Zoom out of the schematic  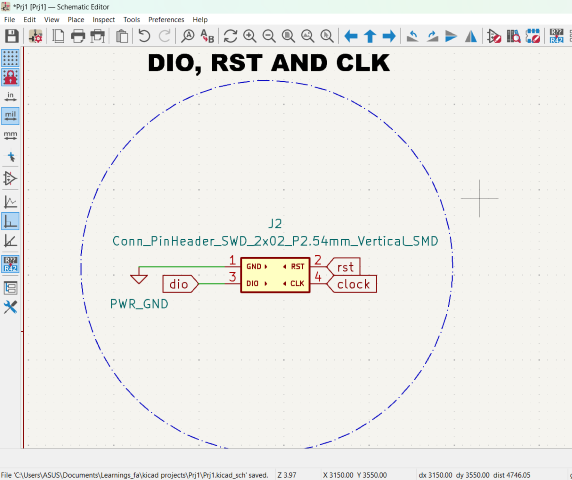269,36
